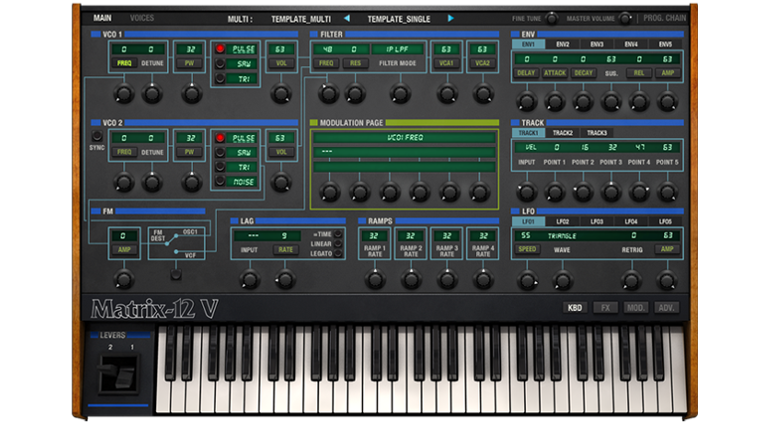Open the Prog. Chain panel
This screenshot has height=425, width=770.
coord(664,18)
